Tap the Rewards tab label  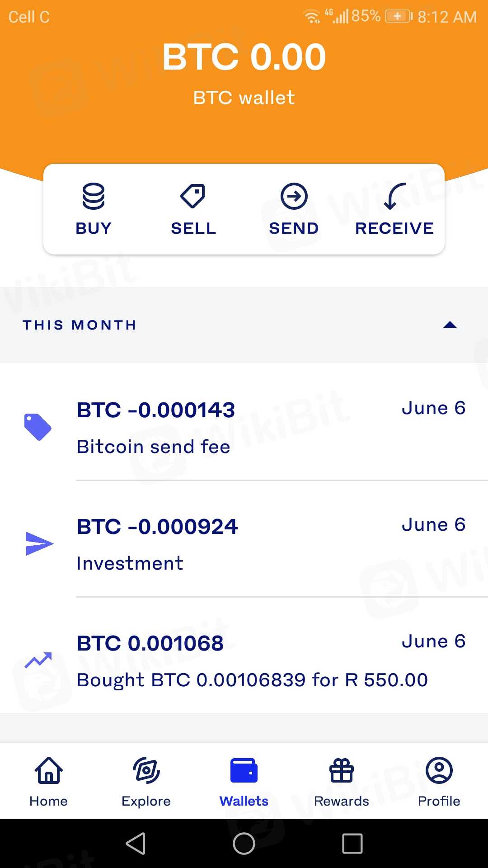coord(342,801)
